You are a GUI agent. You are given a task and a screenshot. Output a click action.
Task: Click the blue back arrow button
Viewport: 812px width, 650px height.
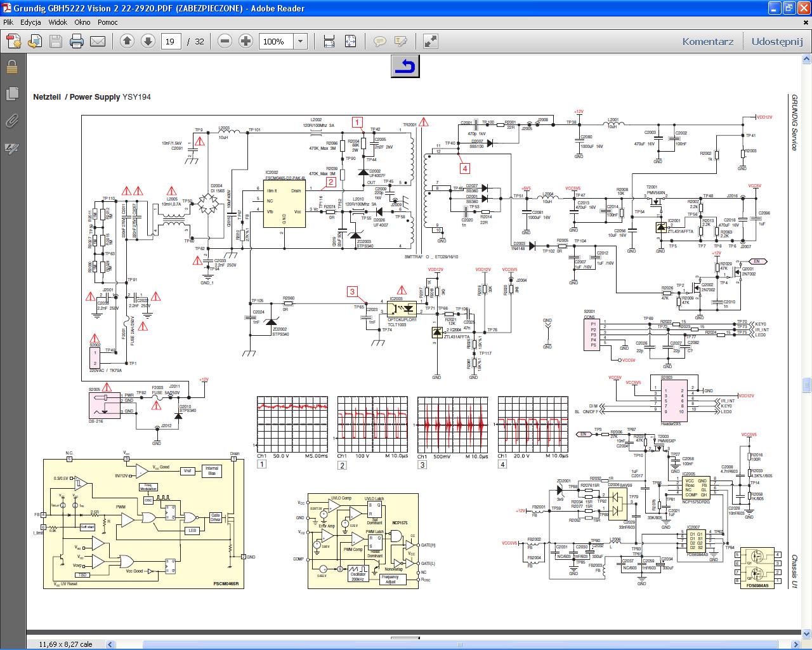tap(406, 66)
